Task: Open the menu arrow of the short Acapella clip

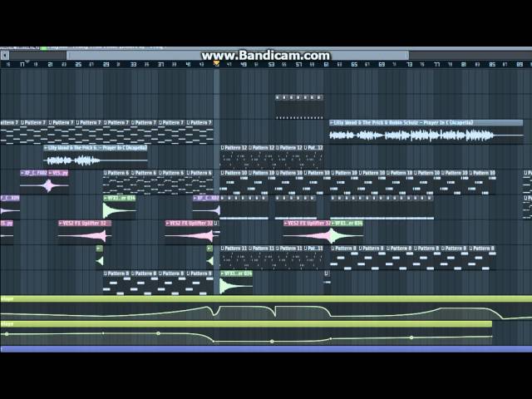Action: [x=46, y=148]
